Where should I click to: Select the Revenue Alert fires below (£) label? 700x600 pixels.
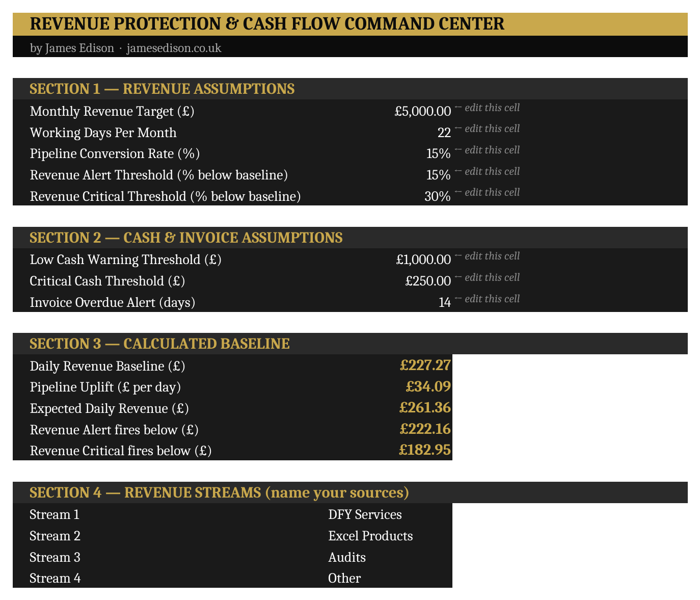[114, 430]
